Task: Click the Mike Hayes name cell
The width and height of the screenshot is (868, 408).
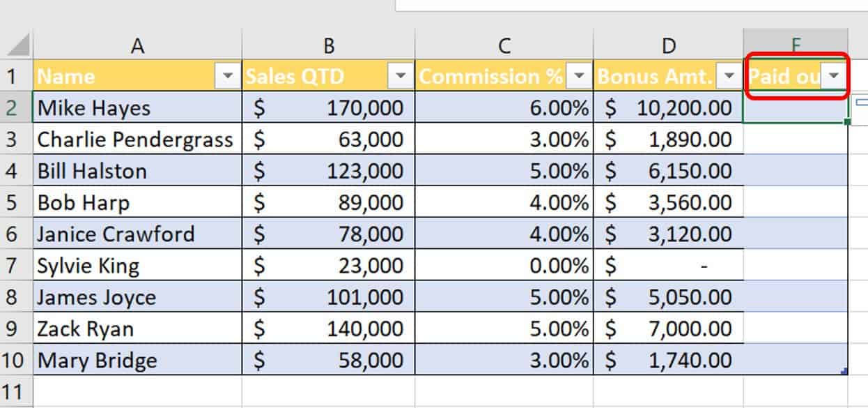Action: tap(137, 108)
